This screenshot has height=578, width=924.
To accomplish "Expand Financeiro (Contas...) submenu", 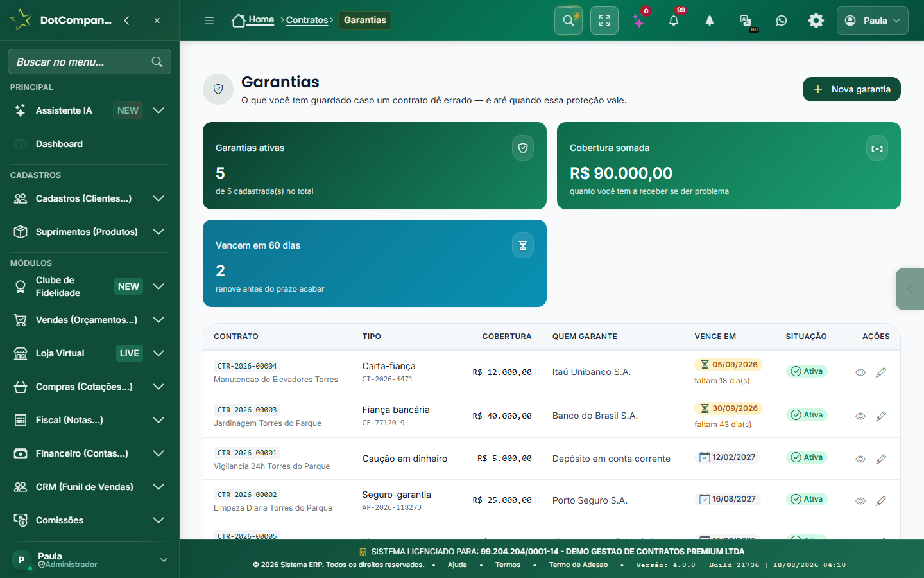I will [x=89, y=453].
